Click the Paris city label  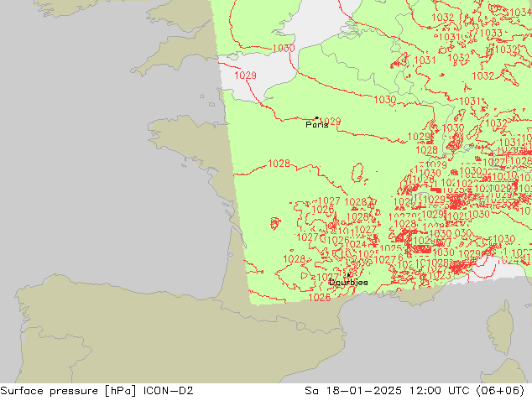tap(317, 125)
